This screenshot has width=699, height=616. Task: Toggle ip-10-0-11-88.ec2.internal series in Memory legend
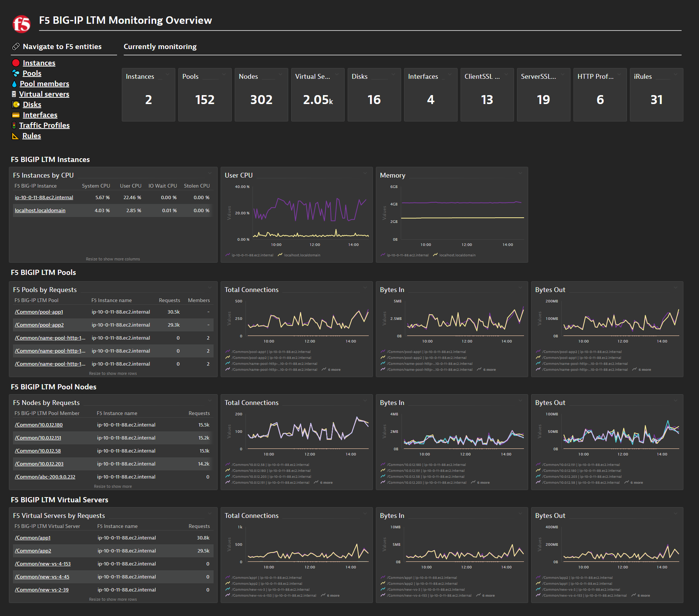coord(404,255)
